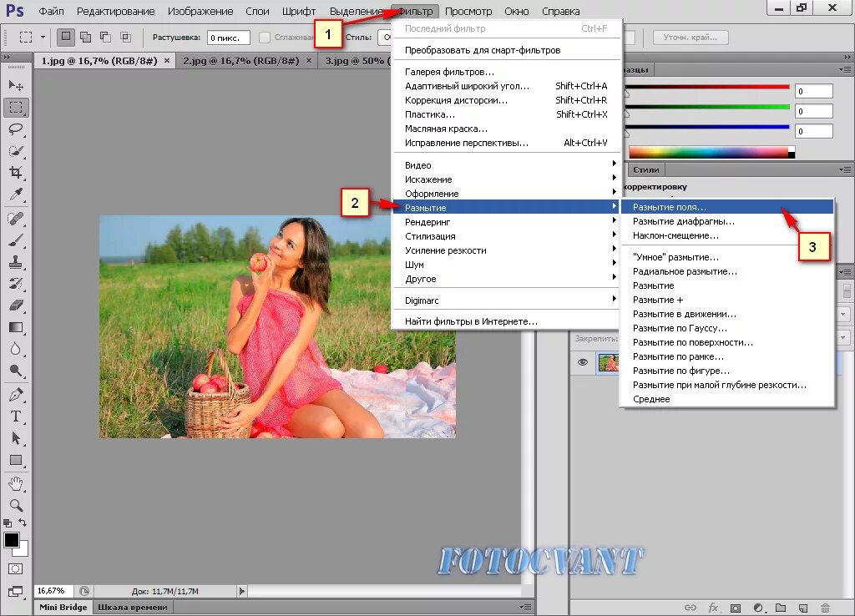The height and width of the screenshot is (616, 855).
Task: Choose Размытие поля blur filter
Action: [727, 207]
